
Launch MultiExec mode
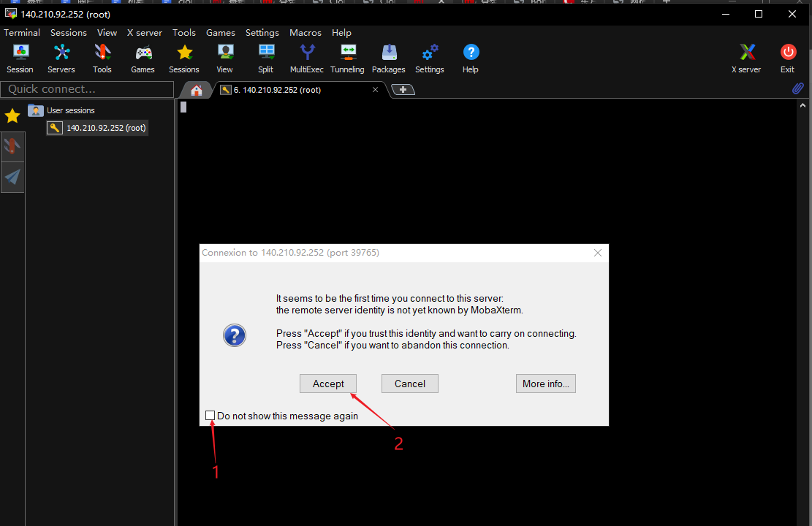tap(306, 58)
